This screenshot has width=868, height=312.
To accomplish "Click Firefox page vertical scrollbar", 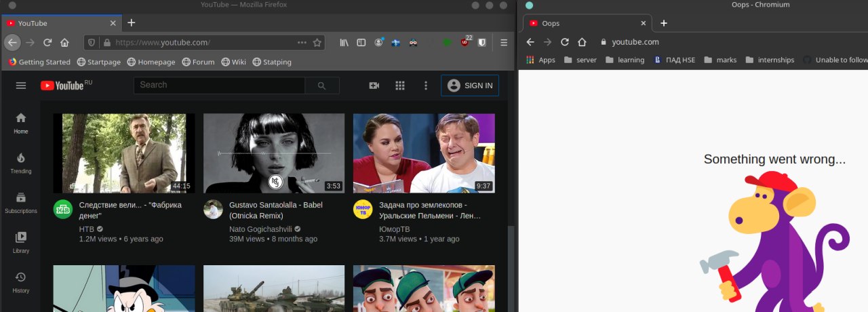I will (x=511, y=268).
